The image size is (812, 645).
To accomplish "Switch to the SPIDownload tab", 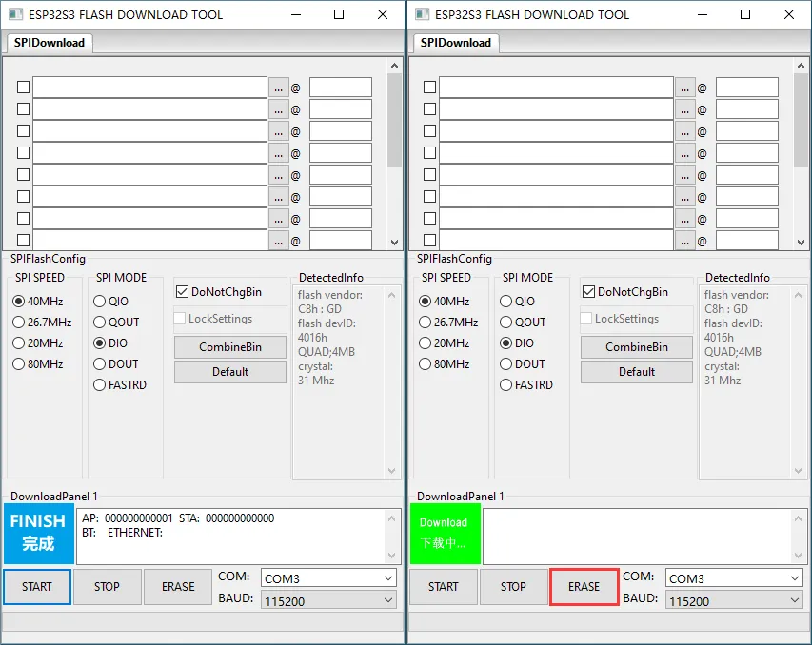I will click(48, 43).
